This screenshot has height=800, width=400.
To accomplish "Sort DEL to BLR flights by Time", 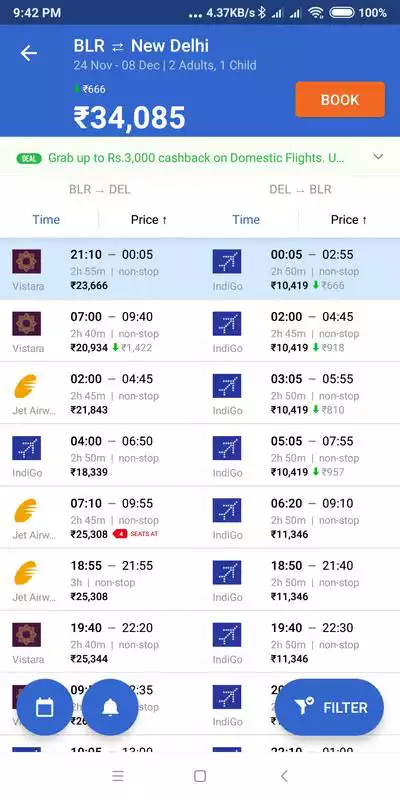I will click(246, 220).
